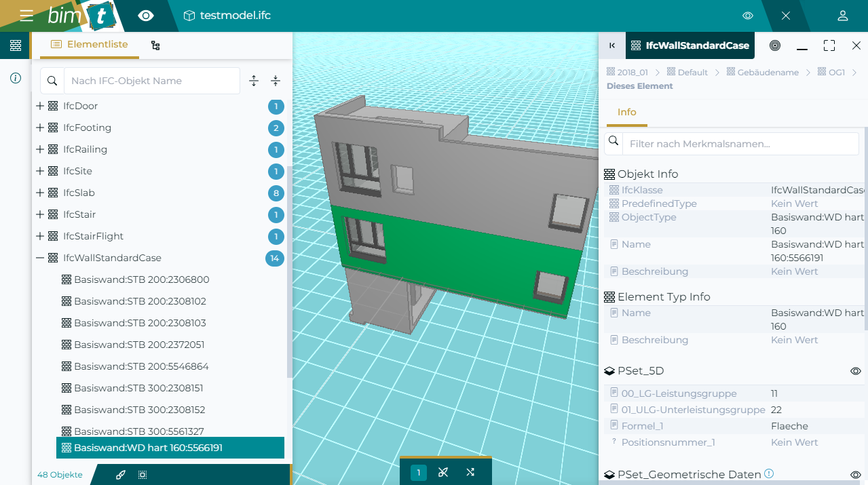Close the testmodel.ifc model with X
The image size is (868, 485).
point(786,16)
